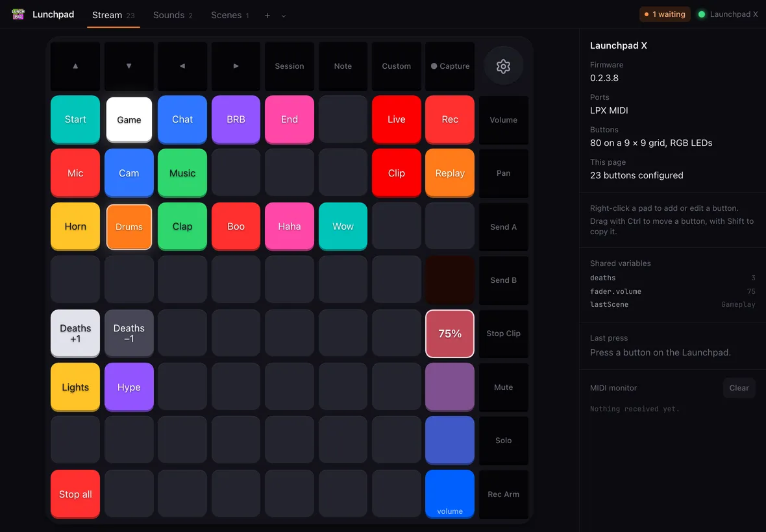Toggle the Live pad
The width and height of the screenshot is (766, 532).
pyautogui.click(x=396, y=119)
